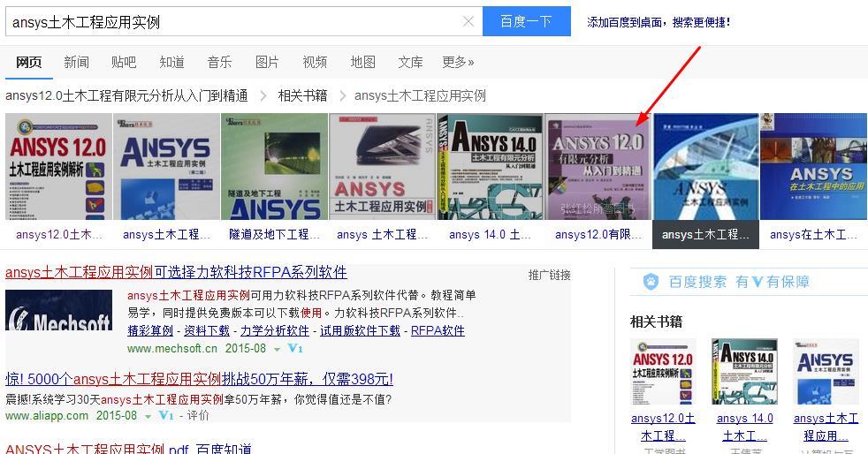Screen dimensions: 868x454
Task: Open the RFPA软件 sublink
Action: pyautogui.click(x=438, y=330)
